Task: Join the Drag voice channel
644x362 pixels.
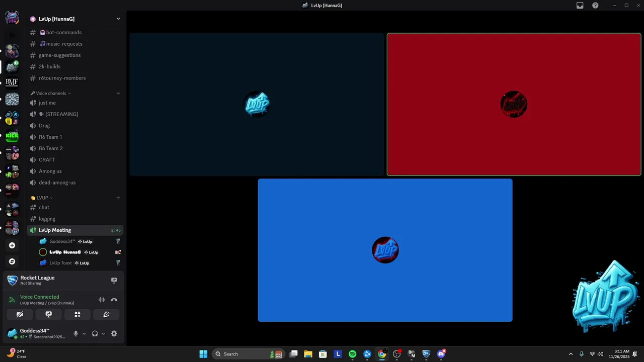Action: (x=75, y=126)
